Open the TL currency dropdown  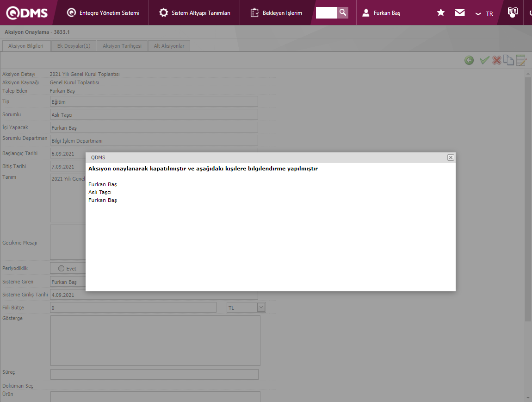pos(261,307)
